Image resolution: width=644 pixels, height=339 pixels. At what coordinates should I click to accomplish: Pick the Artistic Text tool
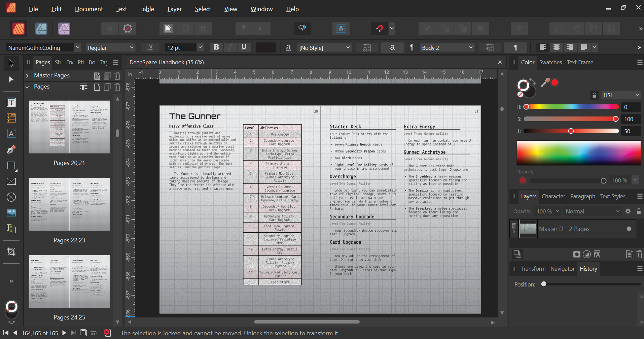[x=11, y=134]
